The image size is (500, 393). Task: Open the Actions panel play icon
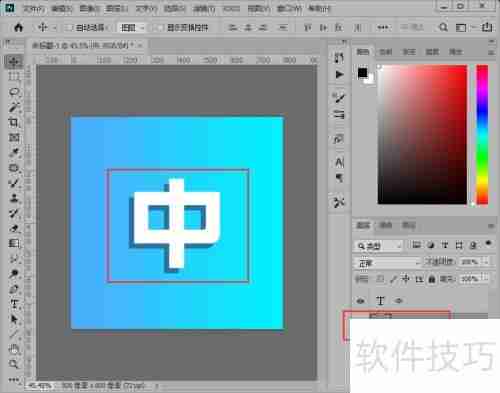(339, 74)
